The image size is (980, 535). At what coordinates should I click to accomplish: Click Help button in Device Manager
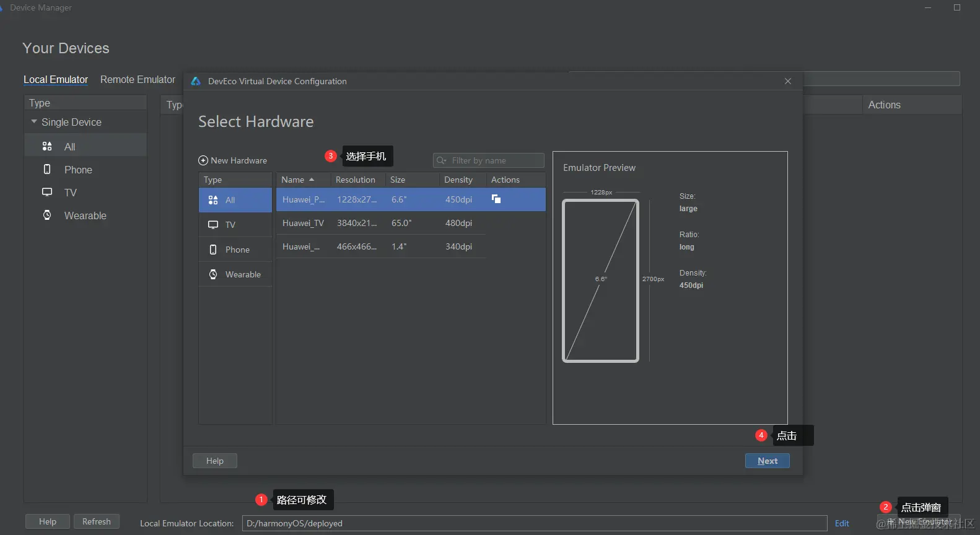click(x=48, y=521)
